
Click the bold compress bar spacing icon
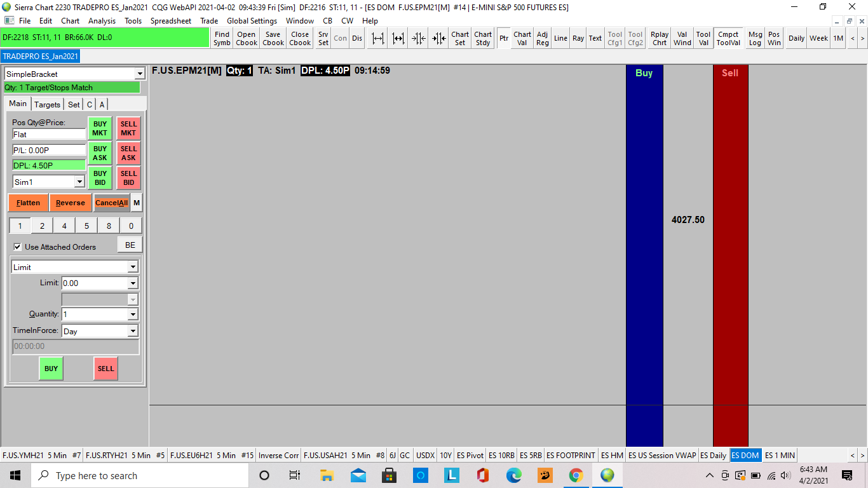point(439,38)
